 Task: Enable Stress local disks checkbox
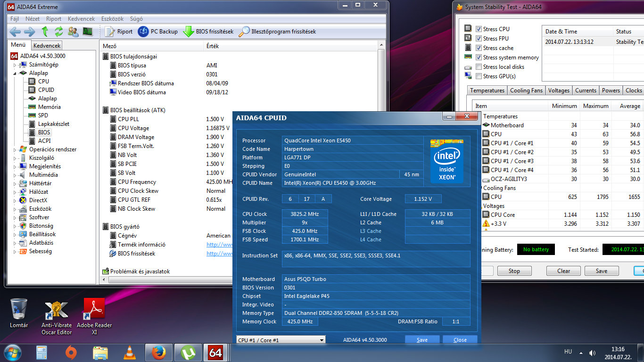(x=479, y=67)
